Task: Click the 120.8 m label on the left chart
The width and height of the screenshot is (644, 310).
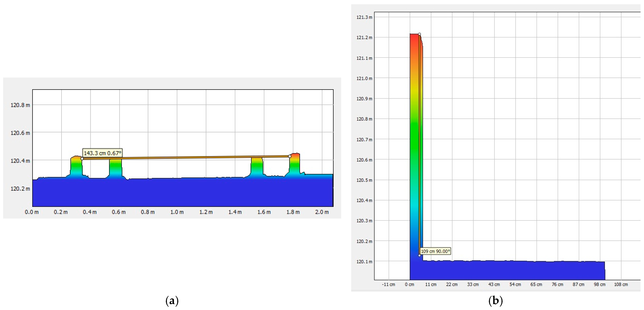Action: tap(20, 105)
